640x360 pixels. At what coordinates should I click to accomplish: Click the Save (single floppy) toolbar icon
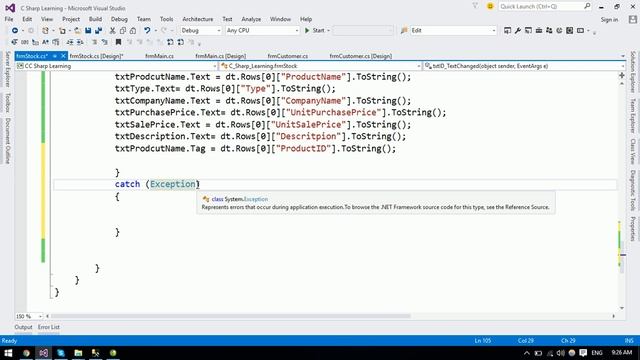(x=88, y=31)
